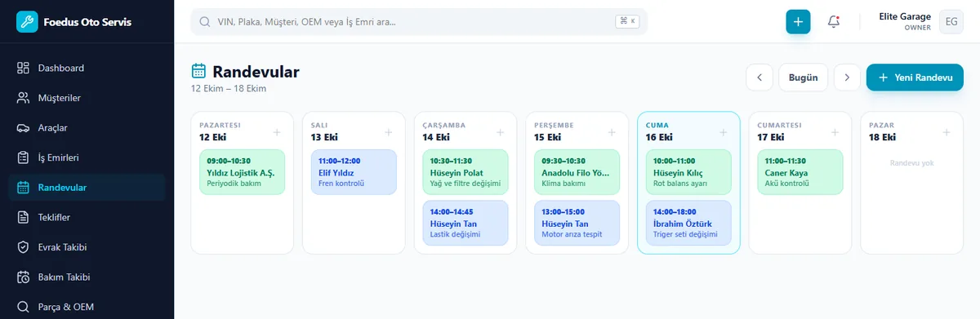This screenshot has height=319, width=980.
Task: Open Hüseyin Kılıç Rot balans appointment
Action: click(688, 172)
